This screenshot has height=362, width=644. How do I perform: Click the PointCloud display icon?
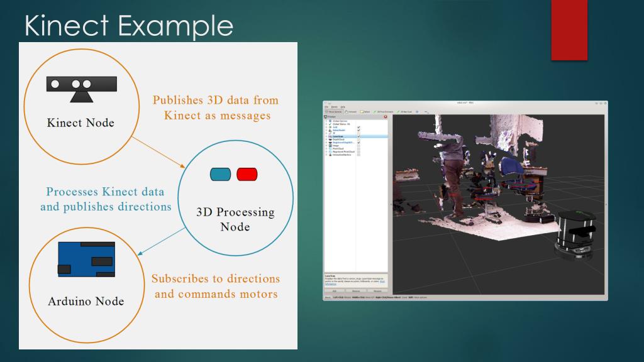pos(330,148)
